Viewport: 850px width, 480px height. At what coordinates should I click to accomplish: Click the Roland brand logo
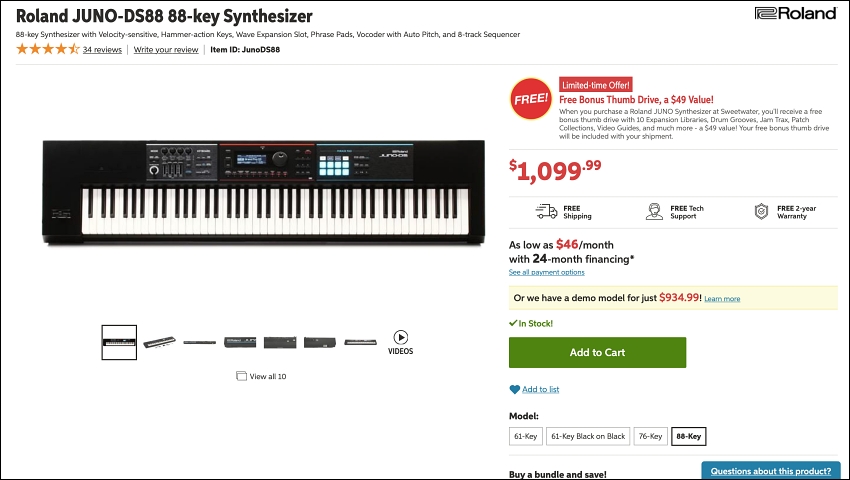pyautogui.click(x=795, y=13)
